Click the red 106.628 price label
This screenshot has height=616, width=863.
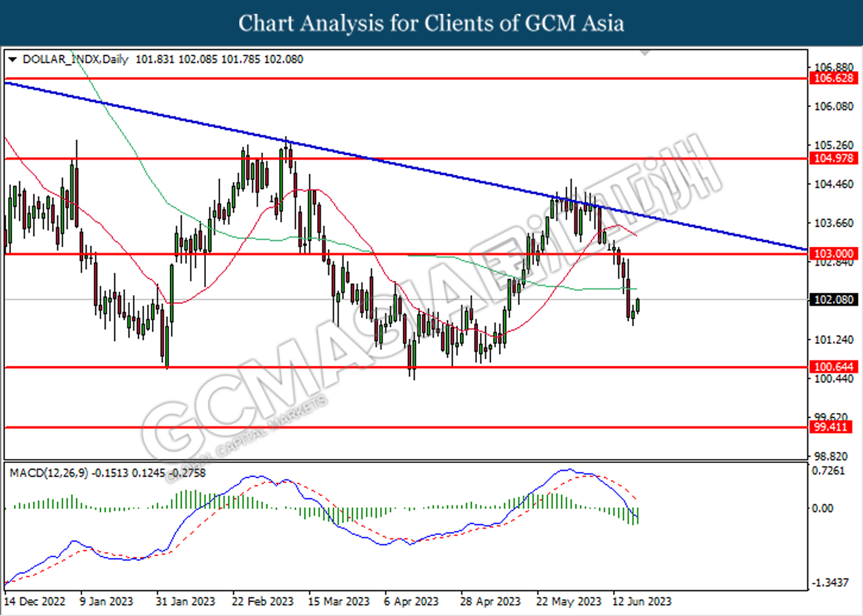[834, 78]
